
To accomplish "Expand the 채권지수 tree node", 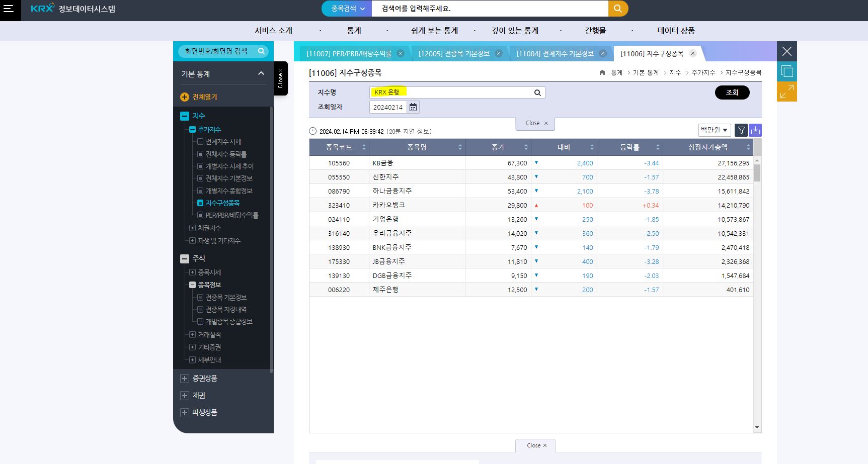I will pyautogui.click(x=192, y=228).
